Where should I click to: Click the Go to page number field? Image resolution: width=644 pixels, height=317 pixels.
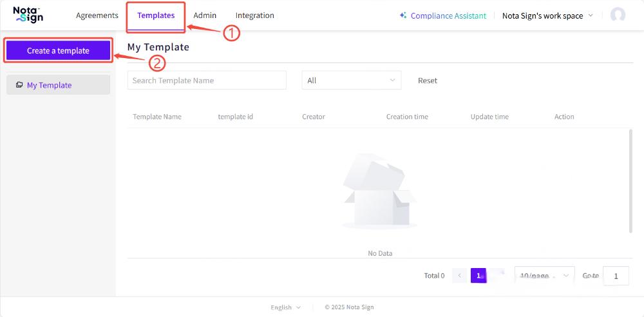616,276
